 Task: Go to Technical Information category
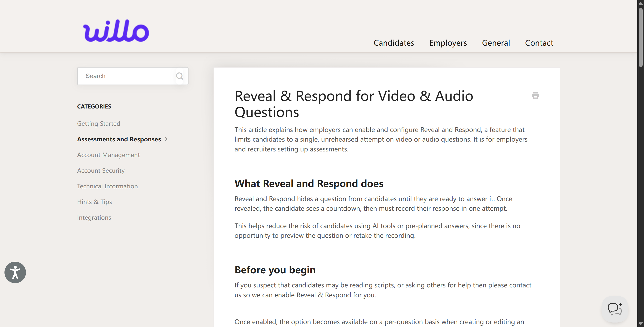click(x=107, y=186)
